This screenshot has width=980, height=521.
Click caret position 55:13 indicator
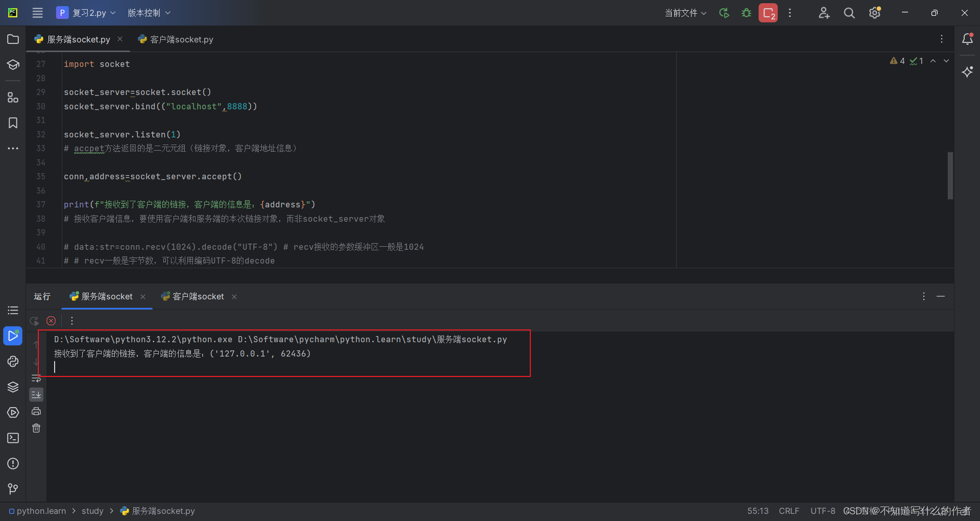click(x=758, y=511)
